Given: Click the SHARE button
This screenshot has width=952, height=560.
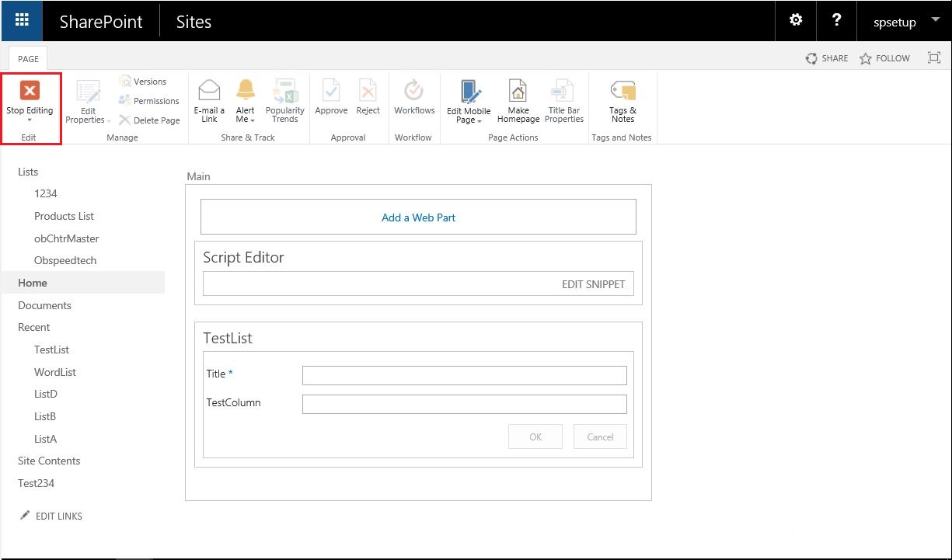Looking at the screenshot, I should point(827,58).
